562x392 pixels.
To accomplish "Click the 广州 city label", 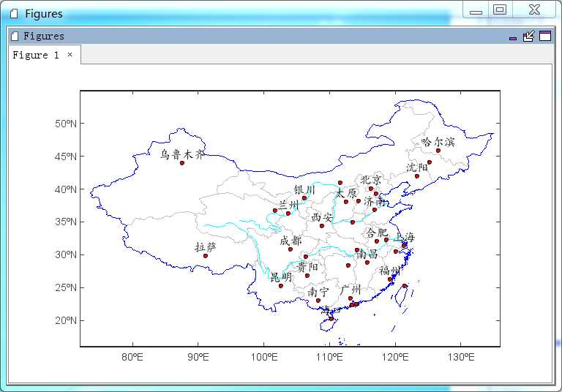I will click(351, 290).
